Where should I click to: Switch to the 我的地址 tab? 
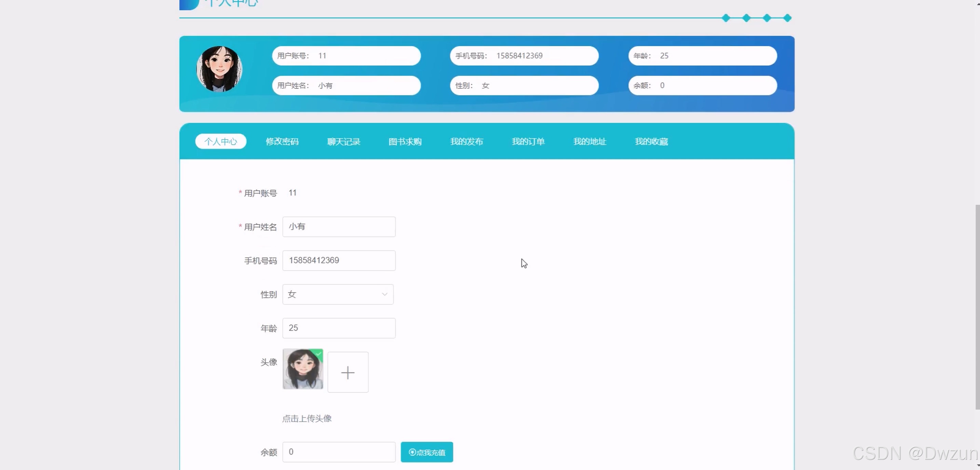click(x=589, y=141)
